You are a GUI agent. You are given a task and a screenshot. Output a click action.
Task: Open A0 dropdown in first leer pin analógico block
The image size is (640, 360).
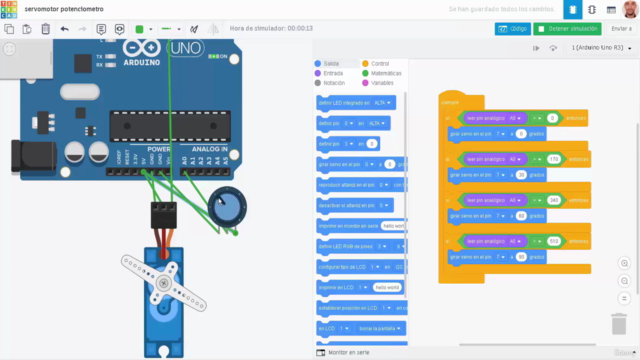point(515,118)
